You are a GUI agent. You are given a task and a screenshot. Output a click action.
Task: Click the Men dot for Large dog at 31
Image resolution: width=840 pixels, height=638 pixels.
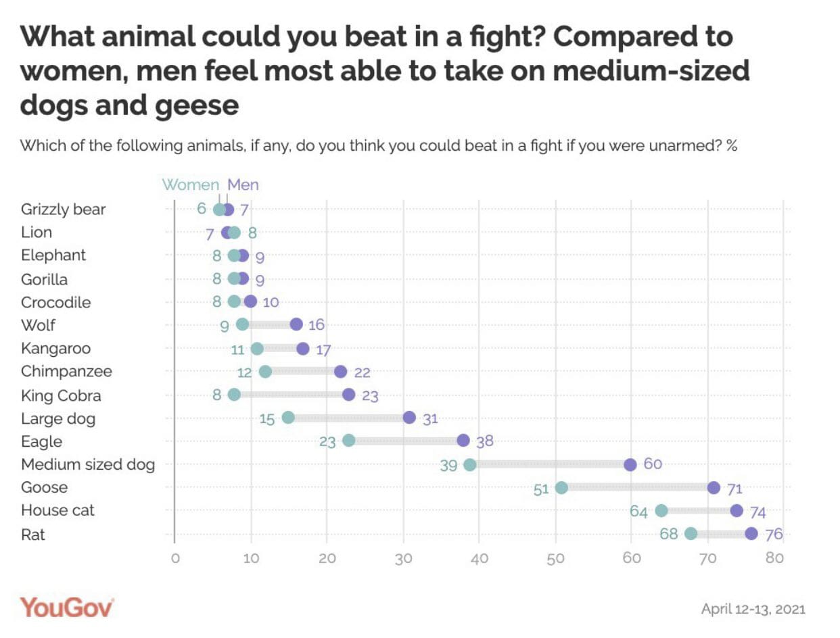coord(409,418)
